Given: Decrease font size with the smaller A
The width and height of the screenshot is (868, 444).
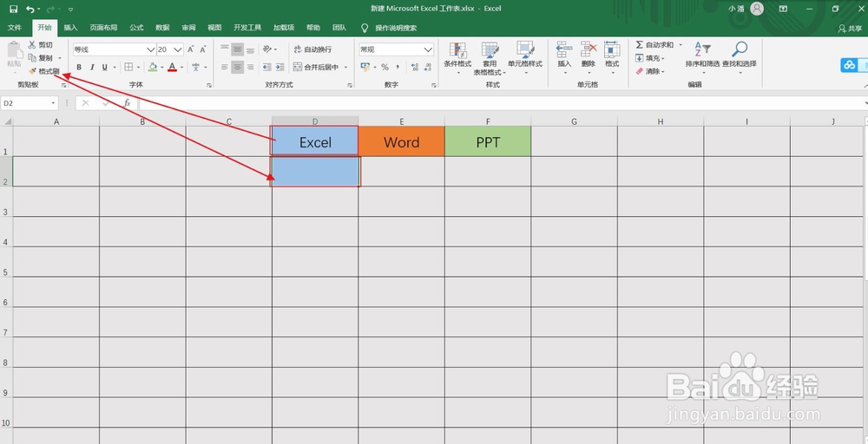Looking at the screenshot, I should (203, 49).
